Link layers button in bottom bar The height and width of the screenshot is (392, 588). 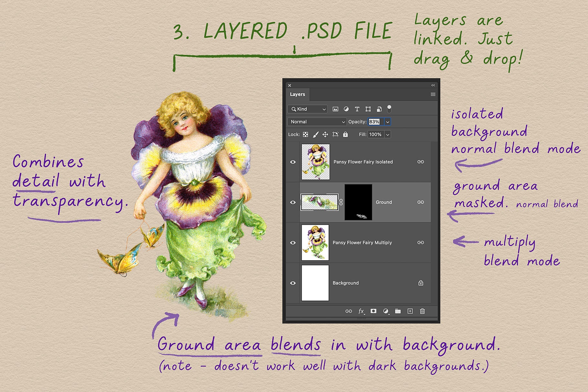349,311
